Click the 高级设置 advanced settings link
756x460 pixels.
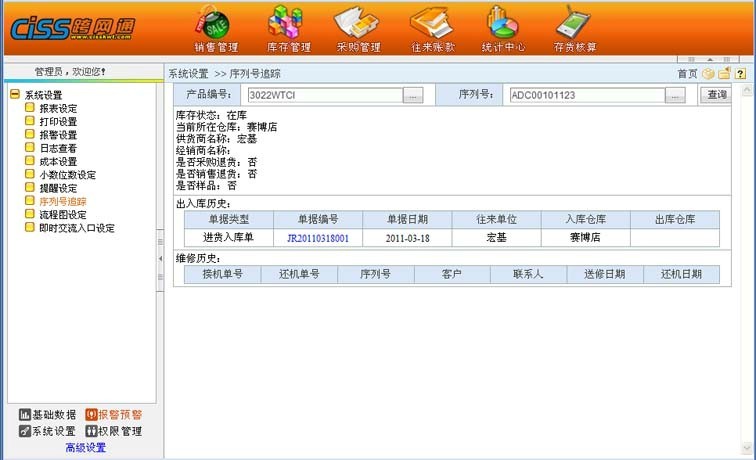coord(85,448)
